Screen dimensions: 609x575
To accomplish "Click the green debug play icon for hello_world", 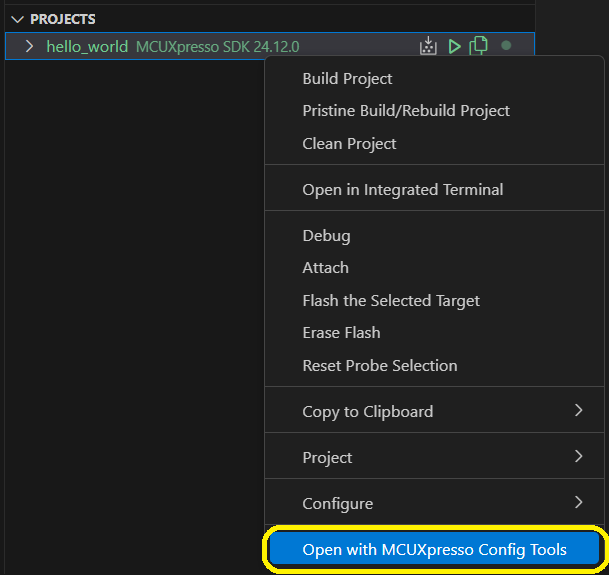I will (454, 46).
